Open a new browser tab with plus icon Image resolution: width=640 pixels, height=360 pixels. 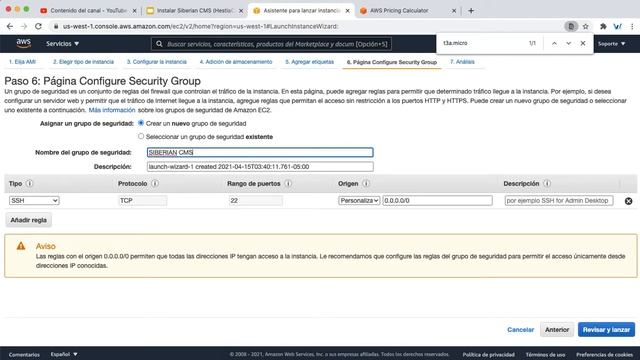(x=471, y=11)
